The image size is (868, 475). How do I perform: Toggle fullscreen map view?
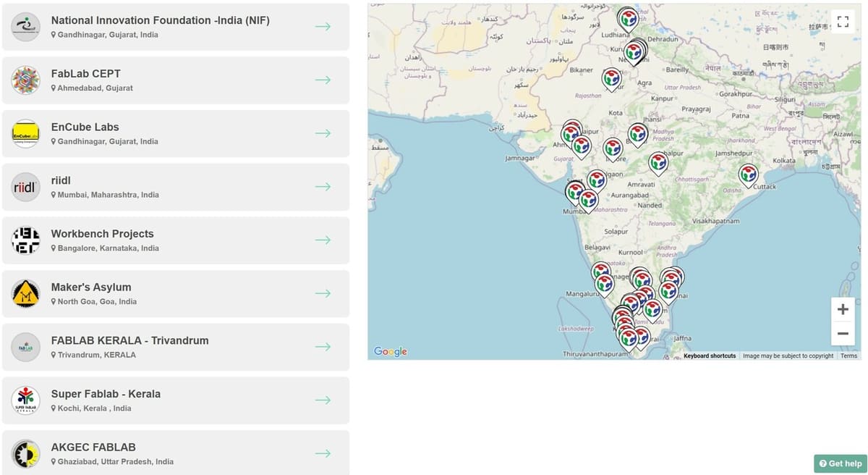coord(843,22)
